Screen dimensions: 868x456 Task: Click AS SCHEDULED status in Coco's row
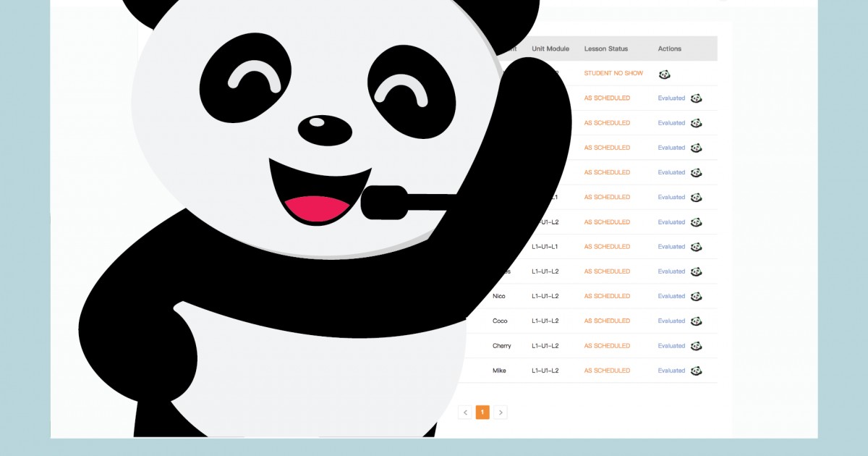(x=607, y=321)
